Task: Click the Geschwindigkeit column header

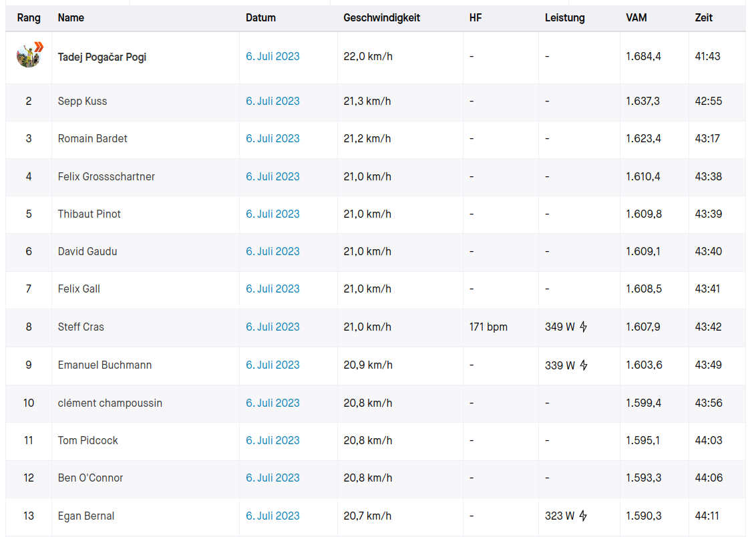Action: pyautogui.click(x=381, y=18)
